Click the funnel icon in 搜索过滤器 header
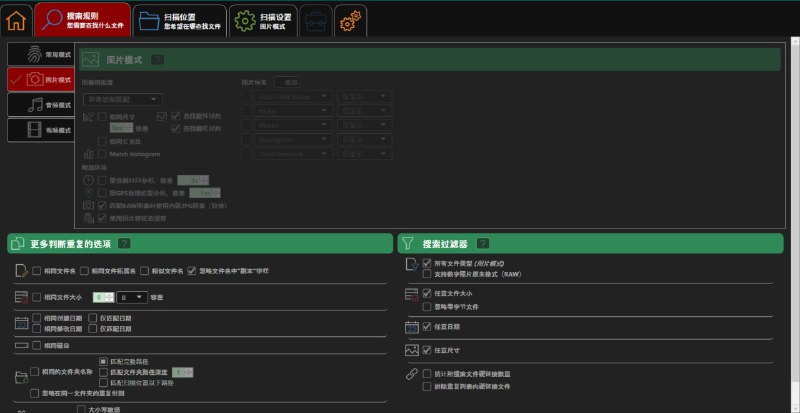The height and width of the screenshot is (413, 800). point(407,244)
